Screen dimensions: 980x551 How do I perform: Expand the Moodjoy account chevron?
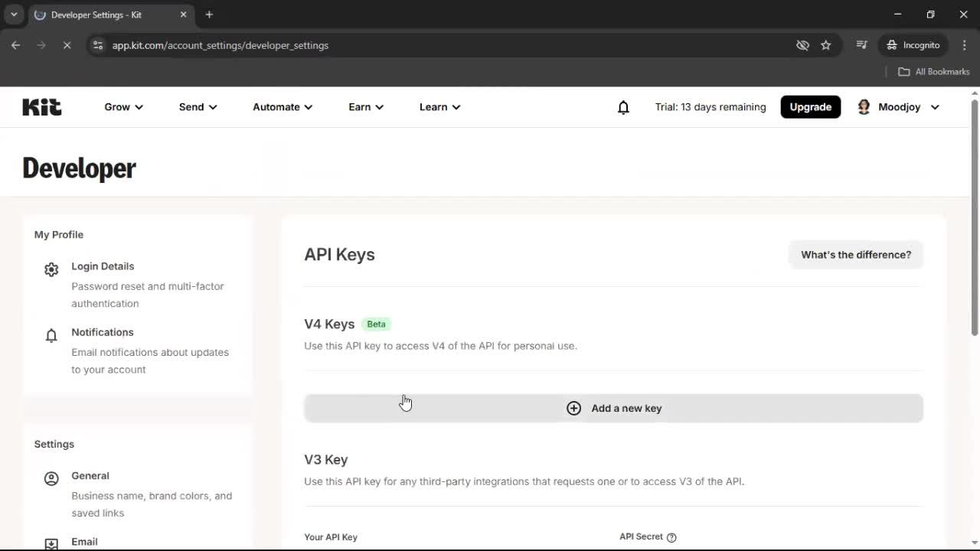(x=935, y=107)
